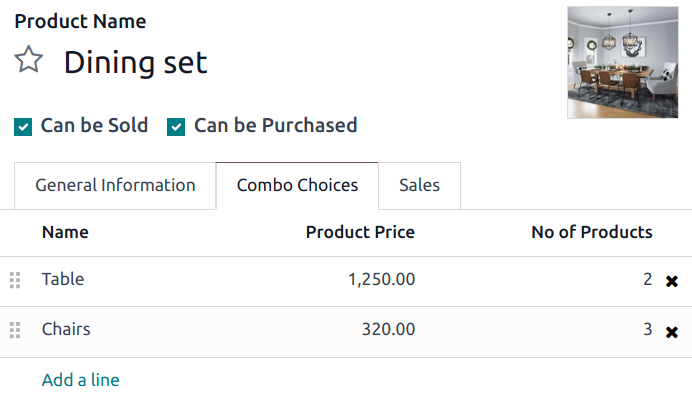Mark Dining set as favorite star
The width and height of the screenshot is (692, 398).
[x=29, y=60]
